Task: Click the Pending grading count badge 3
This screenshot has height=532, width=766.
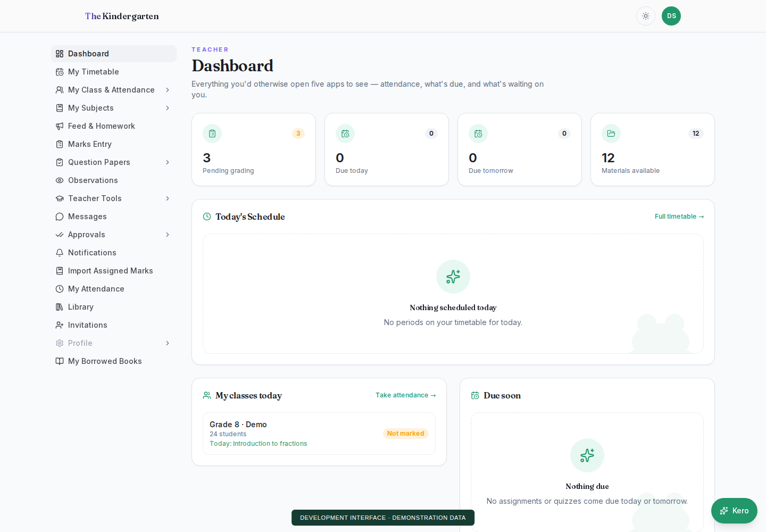Action: 298,134
